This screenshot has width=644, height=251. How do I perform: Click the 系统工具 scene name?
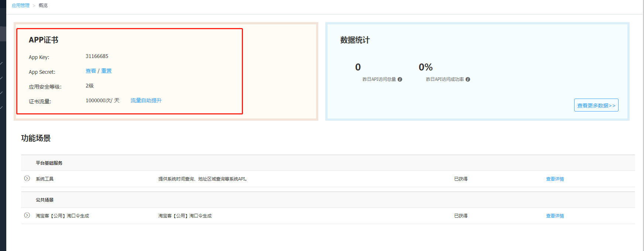click(x=45, y=179)
